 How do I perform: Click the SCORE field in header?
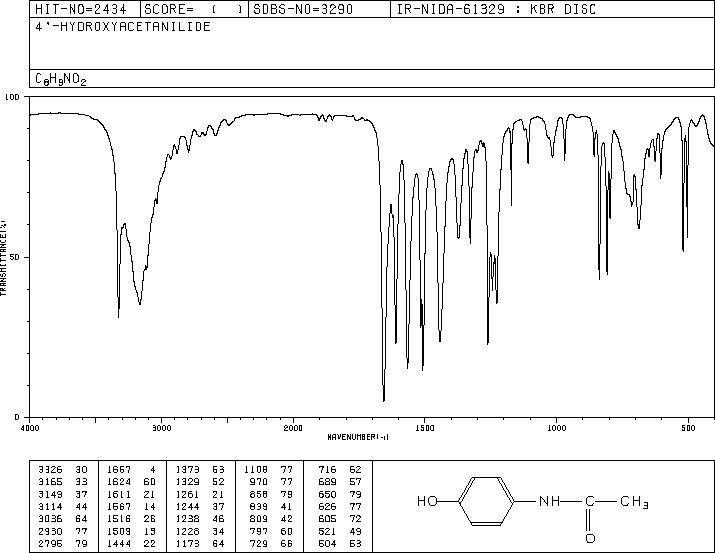click(194, 9)
